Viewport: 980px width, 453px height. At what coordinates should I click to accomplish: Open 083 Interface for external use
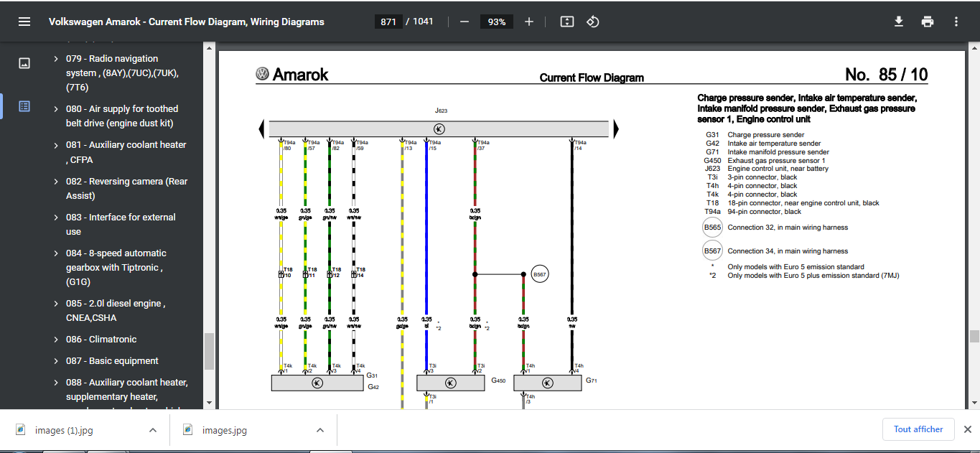point(121,224)
